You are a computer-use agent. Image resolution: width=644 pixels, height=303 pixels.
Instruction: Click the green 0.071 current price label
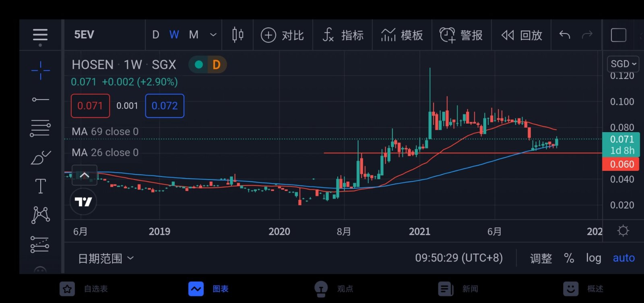click(621, 144)
